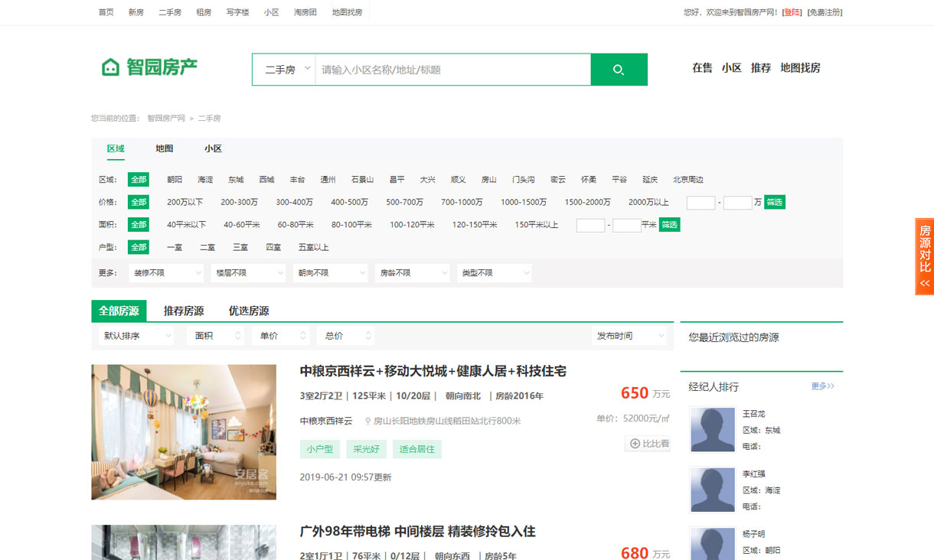This screenshot has width=934, height=560.
Task: Switch to the 推荐房源 tab
Action: tap(184, 311)
